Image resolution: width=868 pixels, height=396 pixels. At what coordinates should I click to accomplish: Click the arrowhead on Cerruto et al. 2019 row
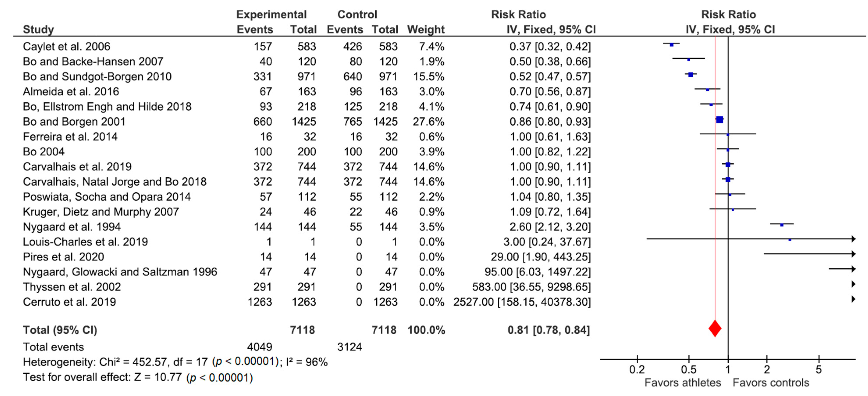(853, 299)
